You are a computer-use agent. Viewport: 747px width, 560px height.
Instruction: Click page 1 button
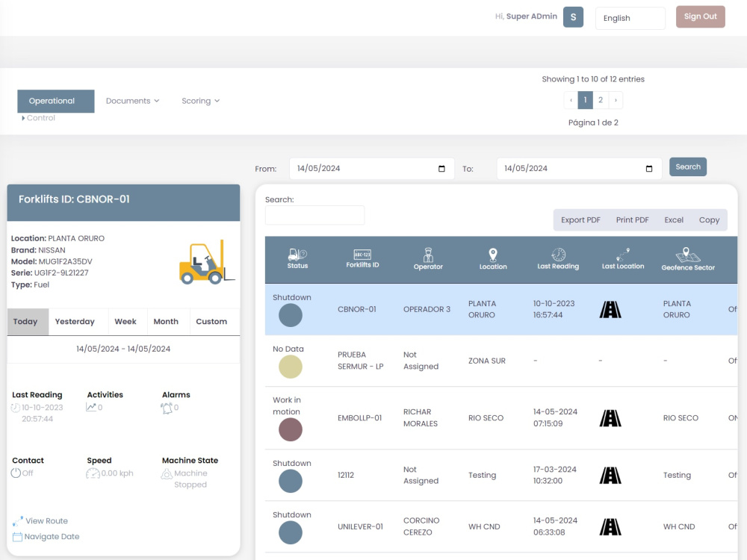coord(585,100)
